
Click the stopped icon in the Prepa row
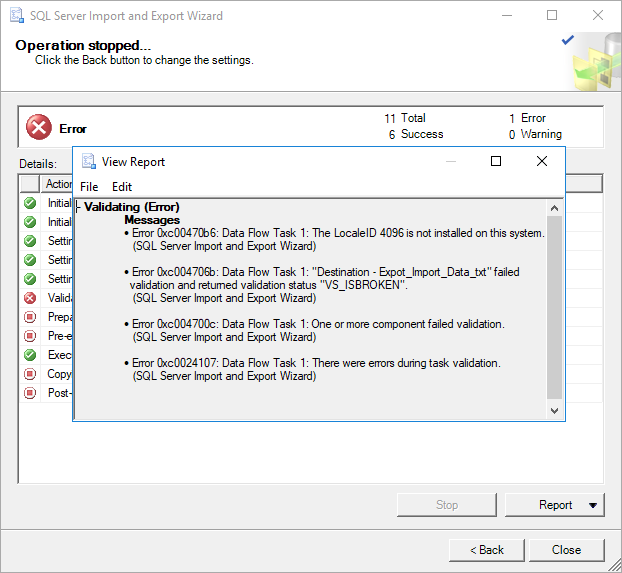(x=30, y=317)
